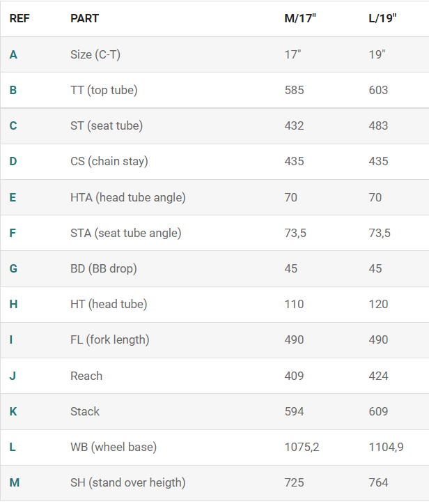Viewport: 429px width, 504px height.
Task: Click the TT (top tube) part label
Action: click(104, 90)
